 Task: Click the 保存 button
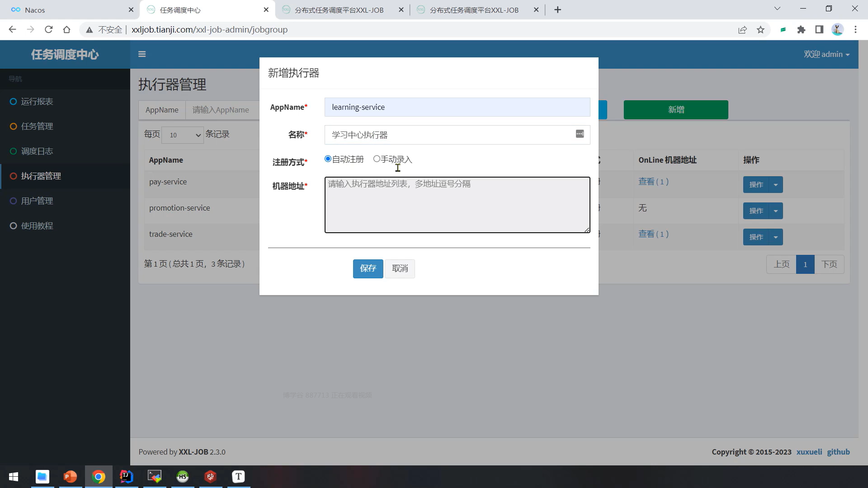pos(368,268)
